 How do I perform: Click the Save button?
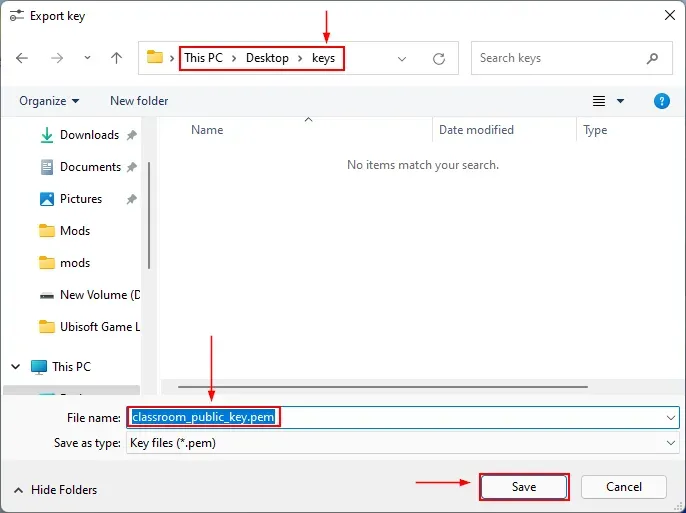click(524, 487)
